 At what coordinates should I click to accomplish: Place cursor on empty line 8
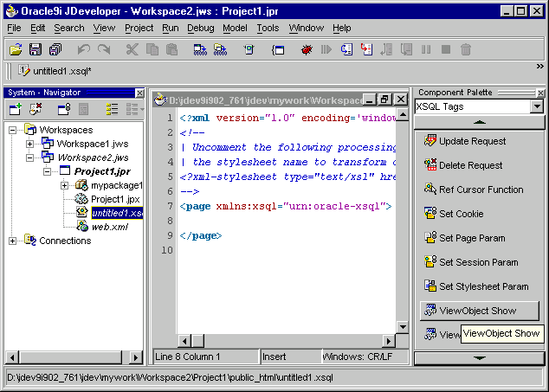tap(286, 221)
